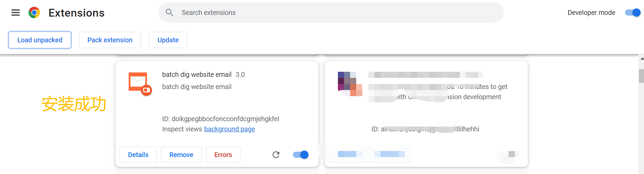The width and height of the screenshot is (644, 174).
Task: Open the background page inspect link
Action: point(230,129)
